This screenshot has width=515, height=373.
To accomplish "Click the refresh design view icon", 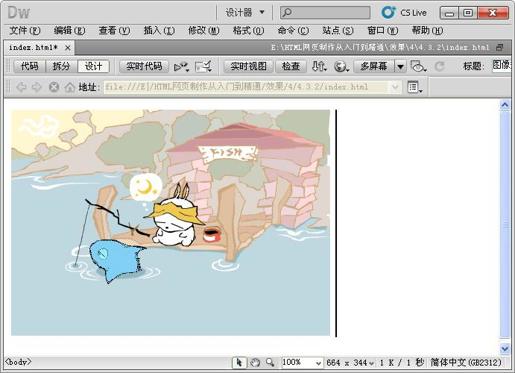I will click(440, 66).
